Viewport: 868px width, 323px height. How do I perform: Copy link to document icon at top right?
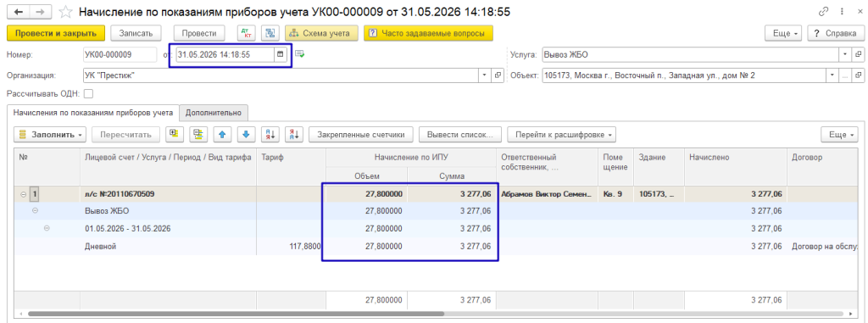click(x=823, y=12)
